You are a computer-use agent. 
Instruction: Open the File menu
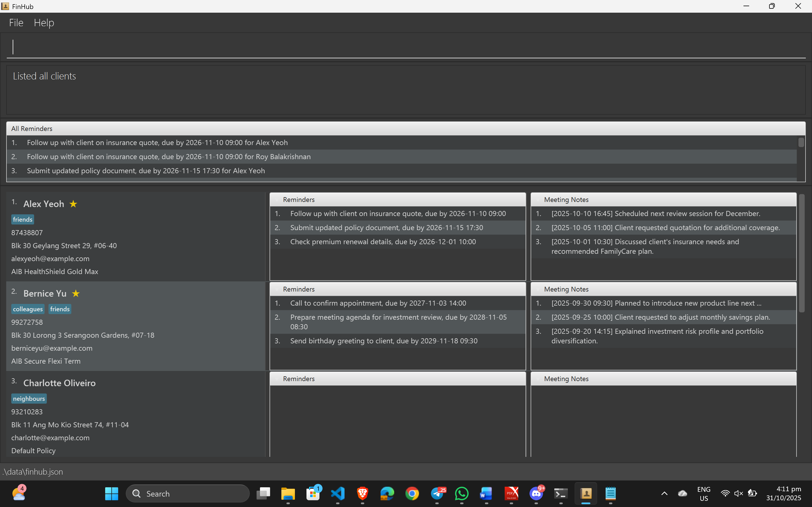tap(16, 23)
